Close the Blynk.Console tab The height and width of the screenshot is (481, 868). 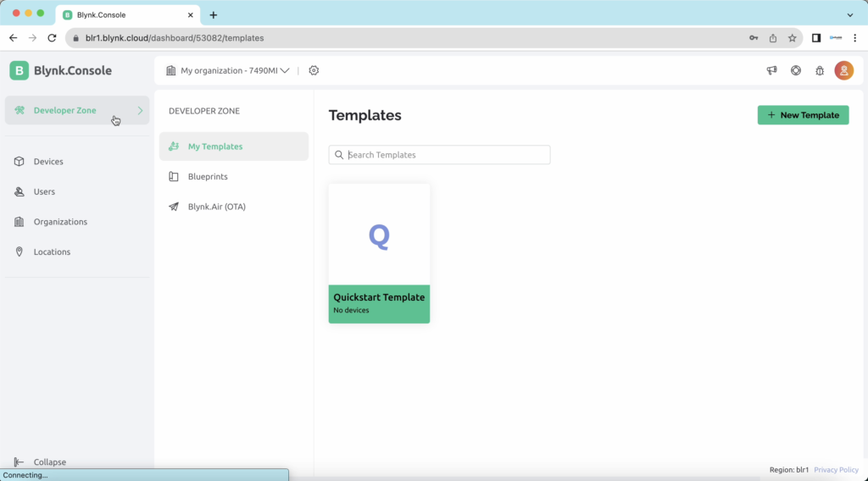[x=191, y=15]
